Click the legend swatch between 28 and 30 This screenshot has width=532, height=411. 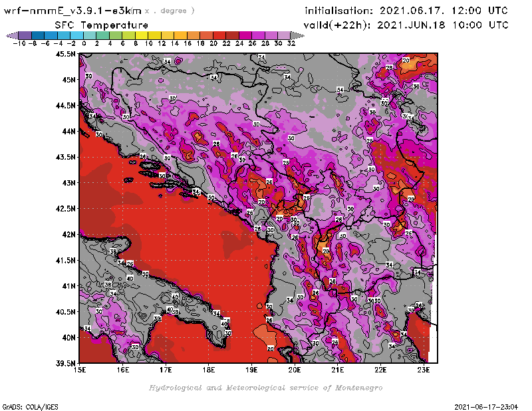click(x=271, y=35)
